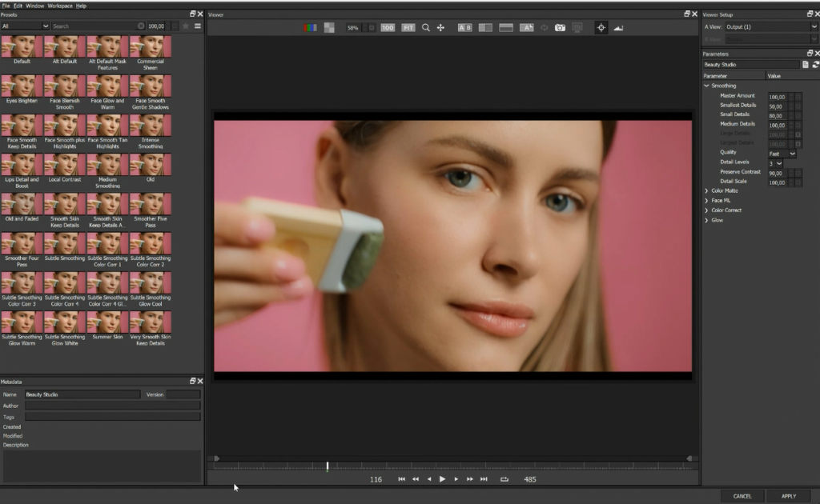
Task: Take a viewer snapshot with camera icon
Action: coord(561,27)
